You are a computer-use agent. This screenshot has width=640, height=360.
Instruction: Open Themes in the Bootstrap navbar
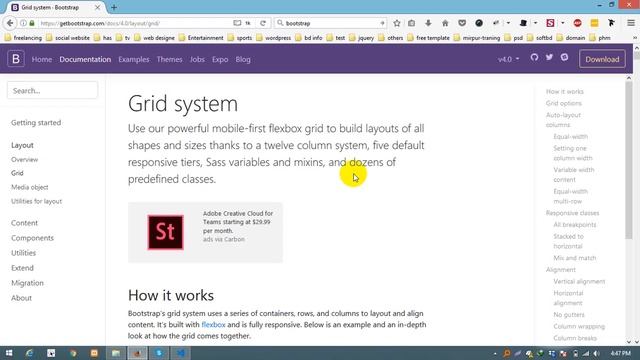pyautogui.click(x=169, y=59)
